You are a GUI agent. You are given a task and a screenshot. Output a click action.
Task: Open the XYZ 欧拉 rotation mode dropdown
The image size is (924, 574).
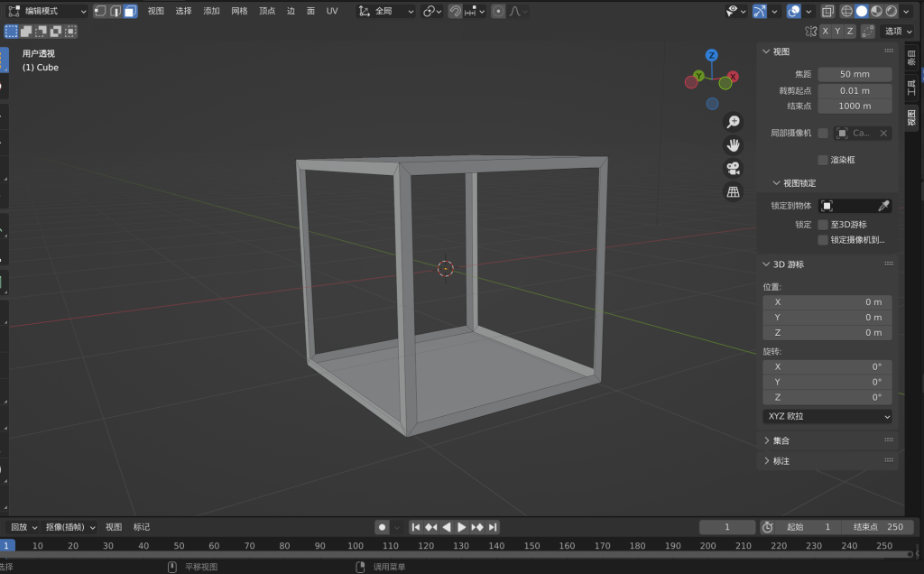pyautogui.click(x=827, y=417)
